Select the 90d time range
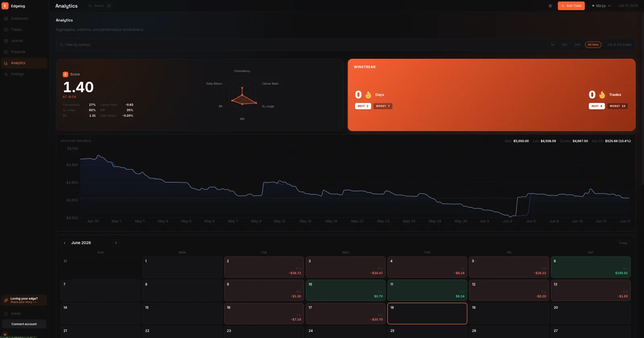This screenshot has height=338, width=644. click(x=578, y=45)
